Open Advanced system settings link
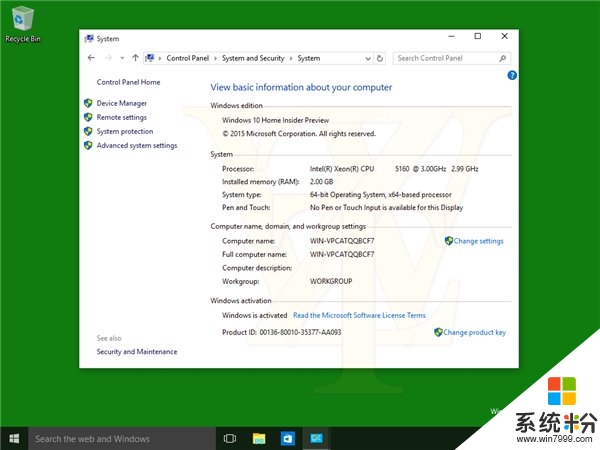 point(137,145)
